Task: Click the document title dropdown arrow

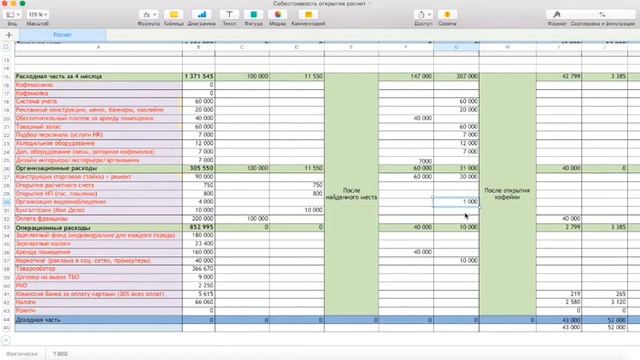Action: pos(370,4)
